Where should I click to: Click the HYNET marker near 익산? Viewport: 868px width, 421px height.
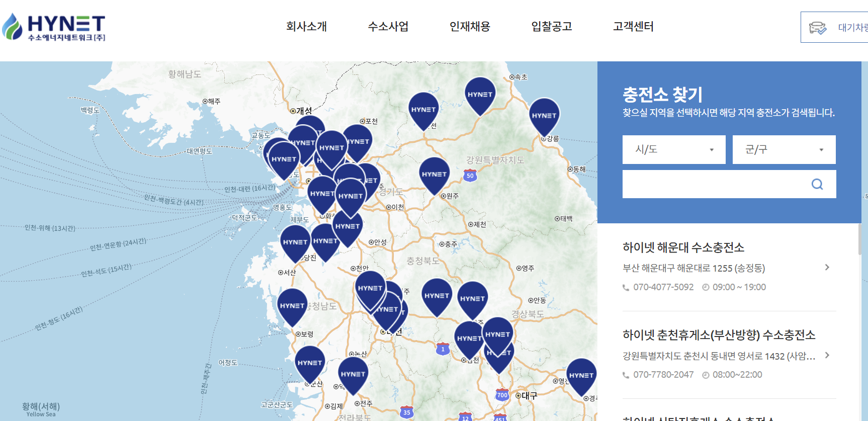[353, 376]
